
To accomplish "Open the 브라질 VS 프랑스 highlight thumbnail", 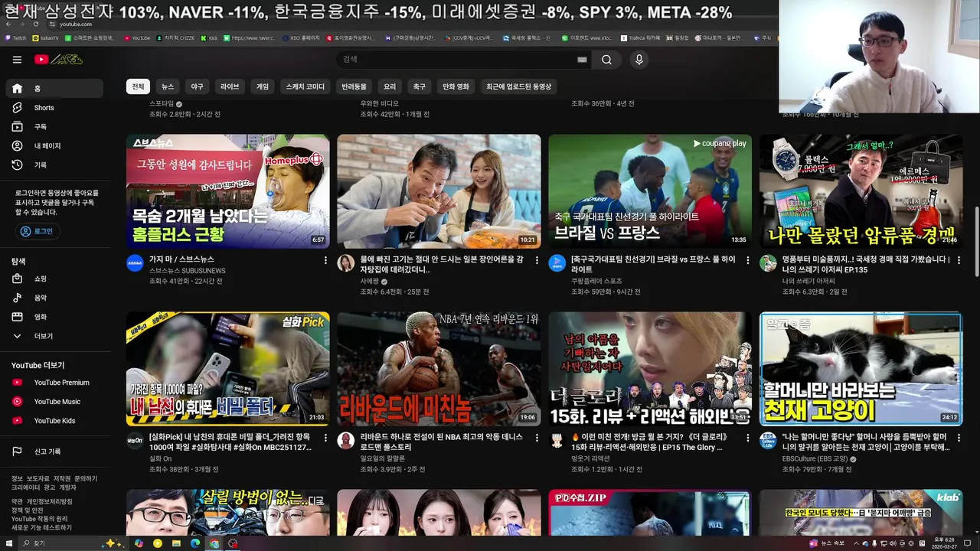I will (650, 191).
